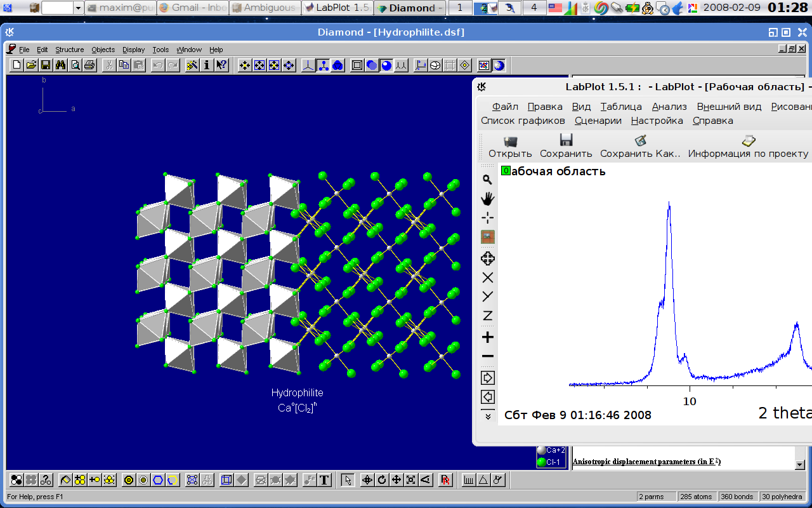Click the magnifier zoom tool in LabPlot sidebar
Image resolution: width=812 pixels, height=508 pixels.
tap(487, 180)
